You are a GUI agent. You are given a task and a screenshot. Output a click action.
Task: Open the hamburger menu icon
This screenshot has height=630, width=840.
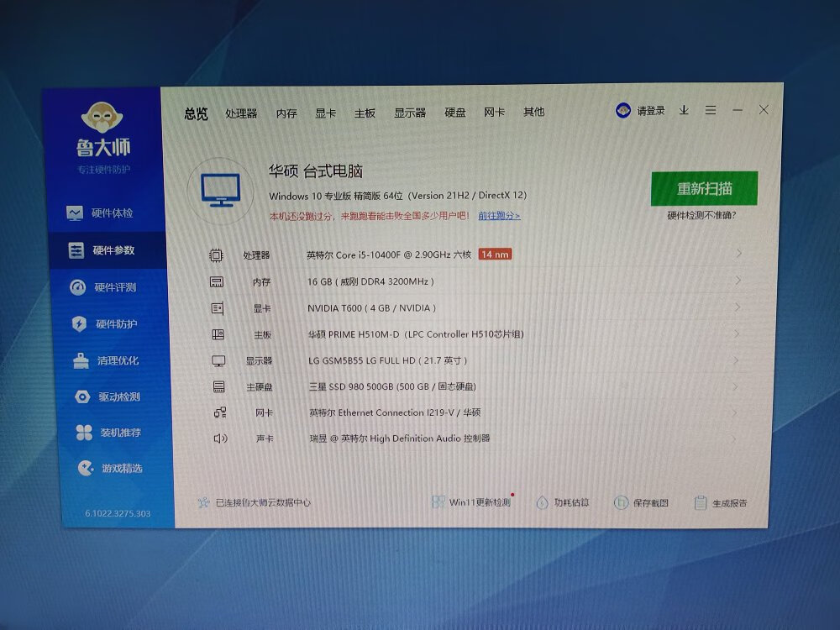(711, 110)
